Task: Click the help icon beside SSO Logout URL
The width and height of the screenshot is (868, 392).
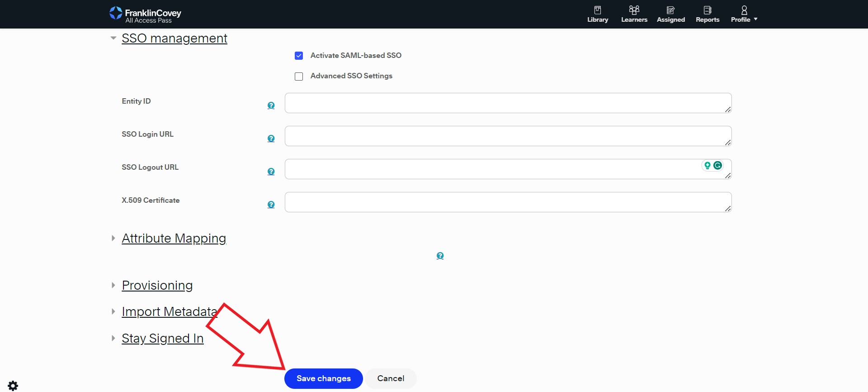Action: 271,172
